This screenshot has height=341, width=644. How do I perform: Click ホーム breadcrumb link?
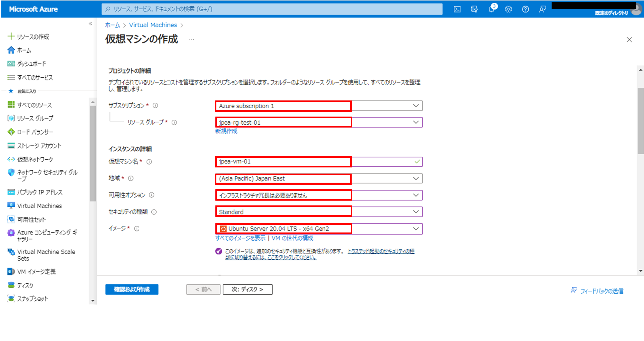112,25
